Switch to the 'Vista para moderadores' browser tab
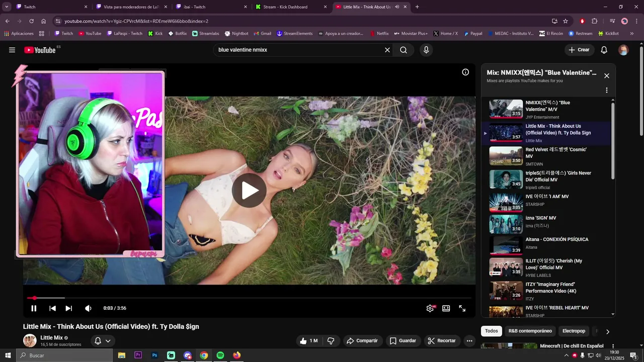Screen dimensions: 644x362 (x=130, y=7)
